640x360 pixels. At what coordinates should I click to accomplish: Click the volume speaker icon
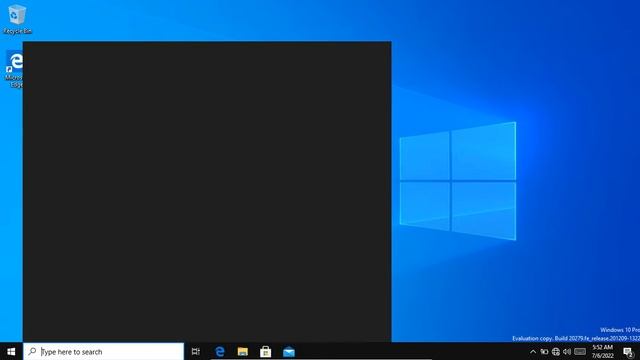pos(567,351)
